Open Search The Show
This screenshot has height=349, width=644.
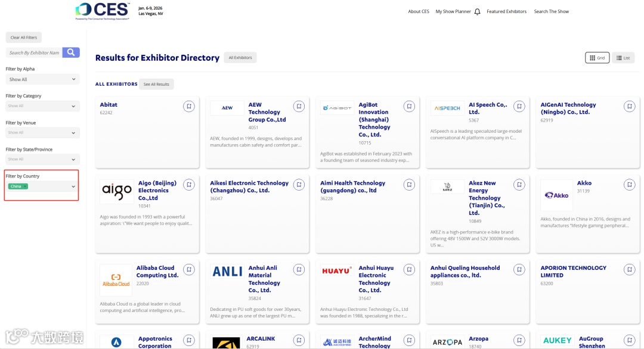[551, 11]
